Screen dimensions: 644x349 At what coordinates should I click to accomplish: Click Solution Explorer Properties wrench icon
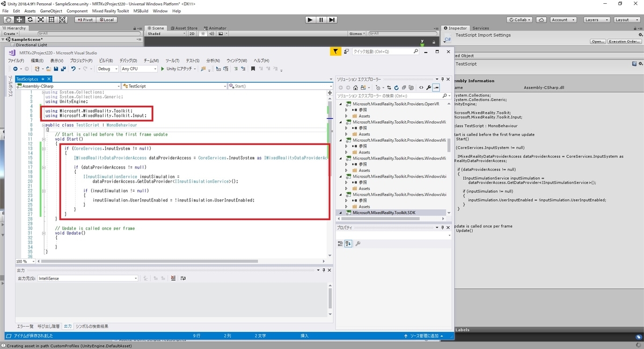click(429, 88)
